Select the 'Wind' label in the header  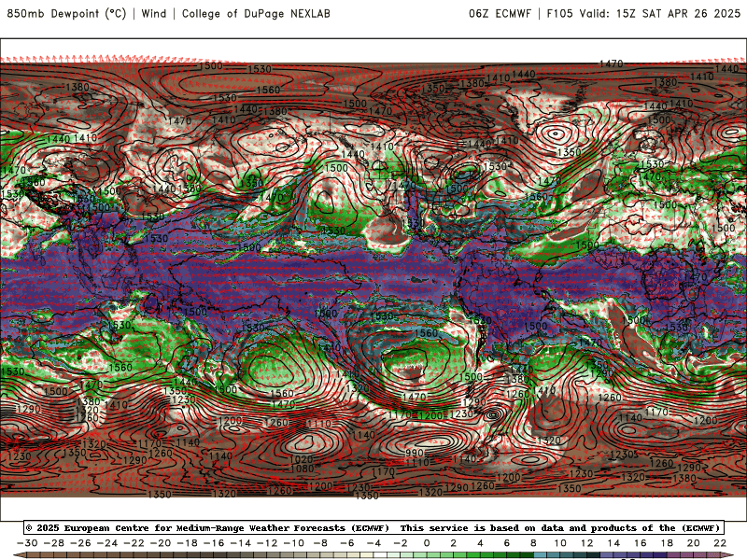point(154,13)
